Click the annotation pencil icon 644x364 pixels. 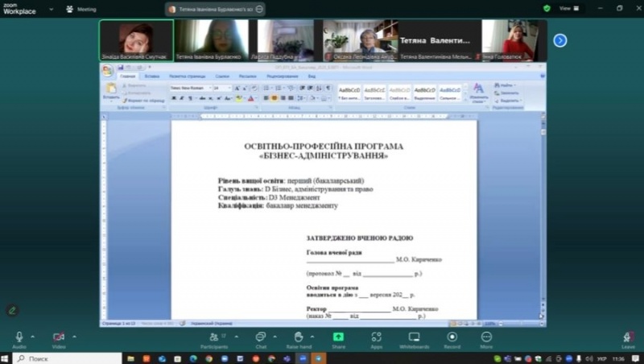(12, 310)
